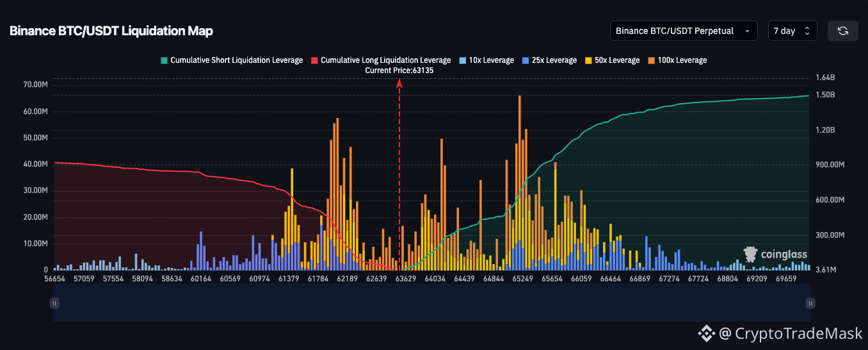The width and height of the screenshot is (868, 350).
Task: Click the 56654 x-axis price label
Action: pyautogui.click(x=56, y=279)
